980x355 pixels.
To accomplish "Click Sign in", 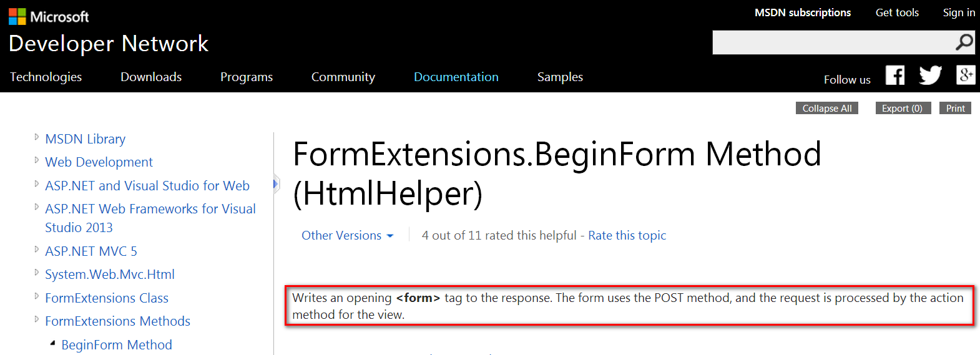I will [959, 12].
